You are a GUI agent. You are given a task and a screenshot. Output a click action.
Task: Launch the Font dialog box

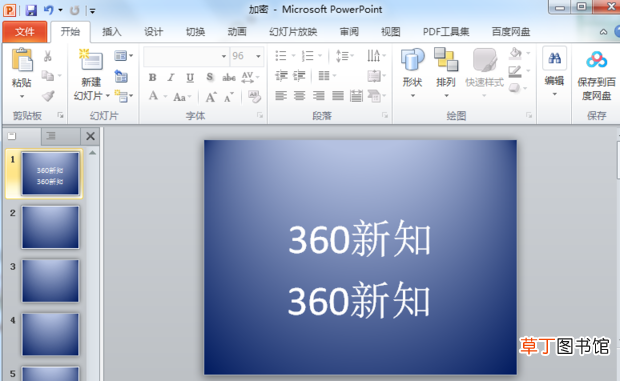pyautogui.click(x=260, y=115)
